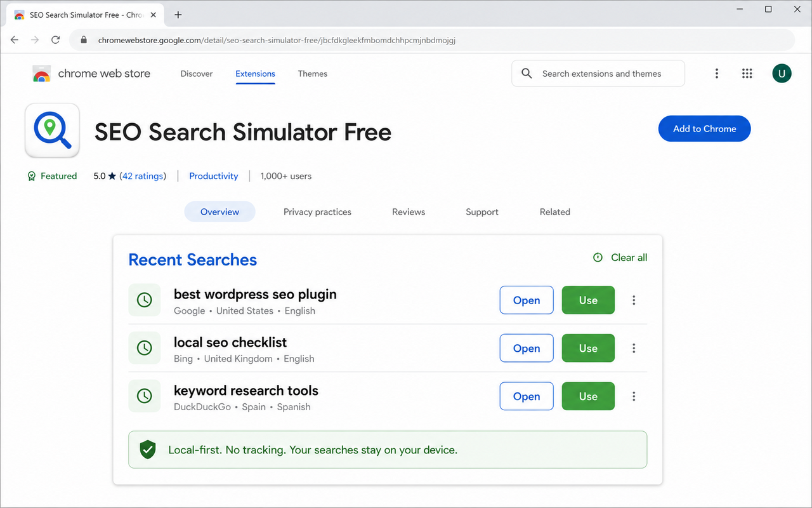Viewport: 812px width, 508px height.
Task: Switch to the Privacy practices tab
Action: click(x=317, y=212)
